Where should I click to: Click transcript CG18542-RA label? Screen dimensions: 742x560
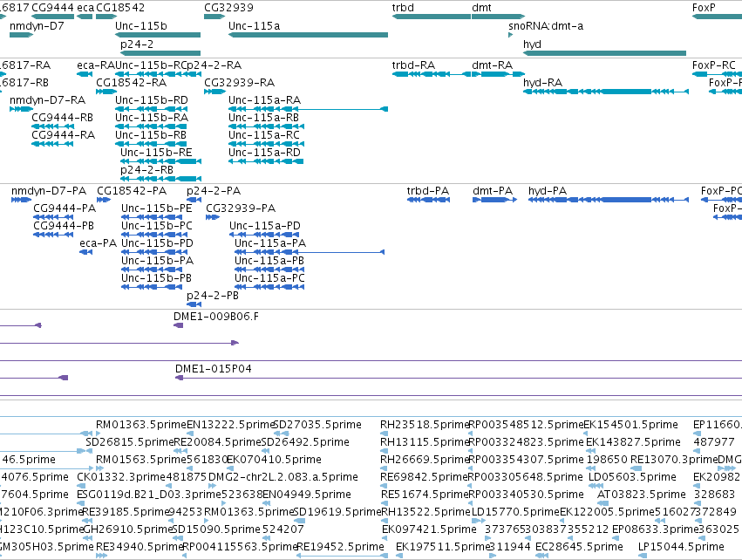[131, 82]
